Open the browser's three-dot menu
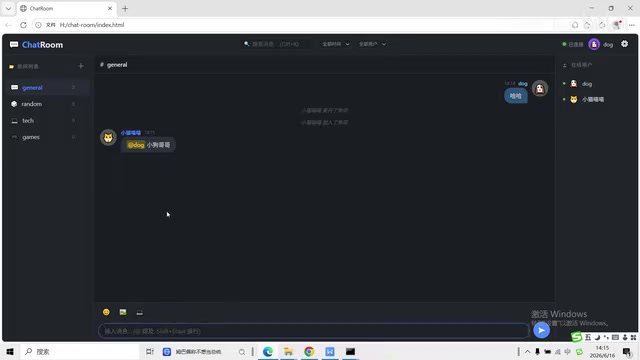The width and height of the screenshot is (640, 360). point(631,25)
